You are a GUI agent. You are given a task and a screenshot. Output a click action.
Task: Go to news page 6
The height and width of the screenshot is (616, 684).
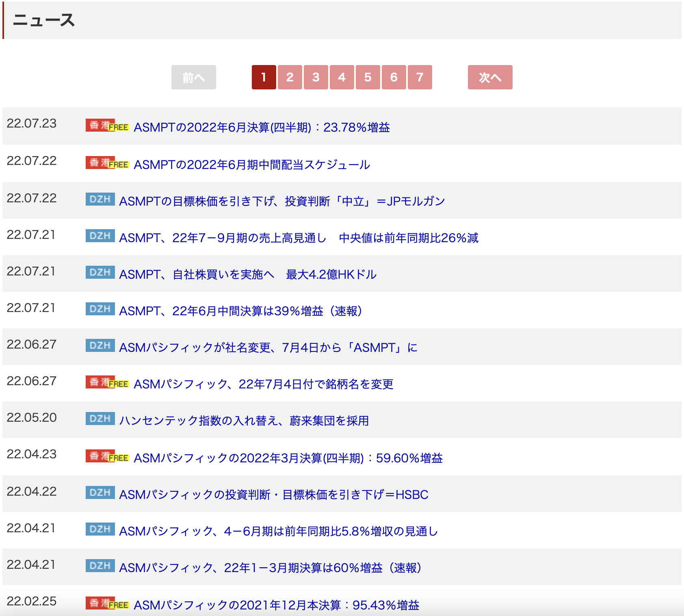click(x=394, y=77)
